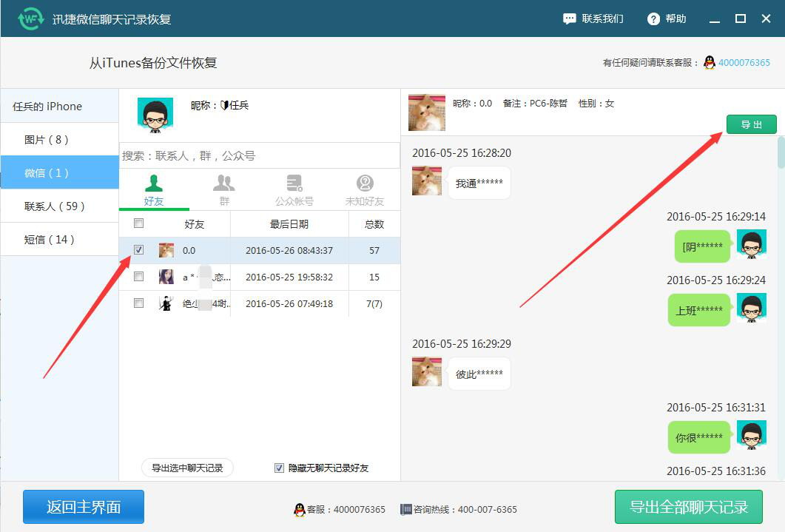Click the 最后日期 column header

pos(289,224)
